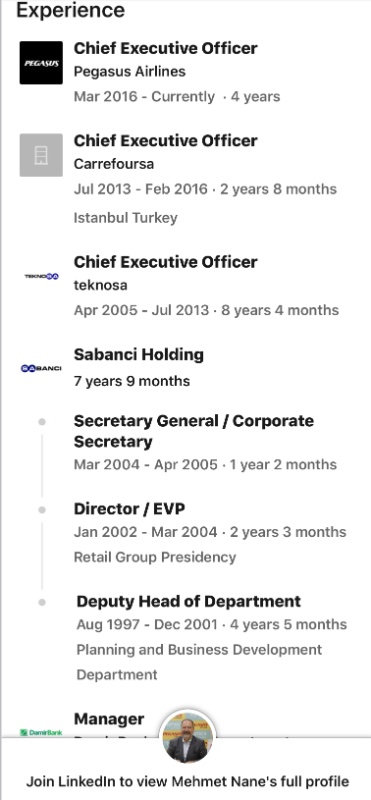Image resolution: width=371 pixels, height=800 pixels.
Task: Open the teknosa company logo
Action: click(42, 276)
